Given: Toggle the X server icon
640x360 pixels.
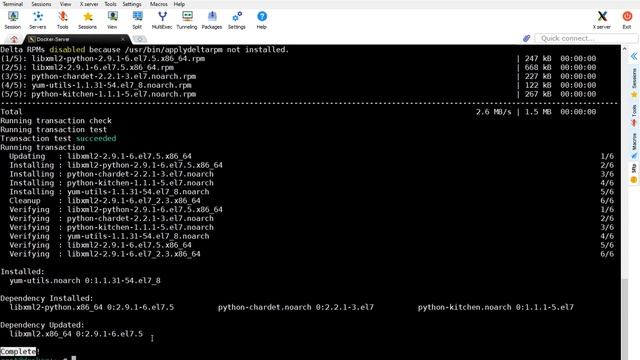Looking at the screenshot, I should [602, 20].
